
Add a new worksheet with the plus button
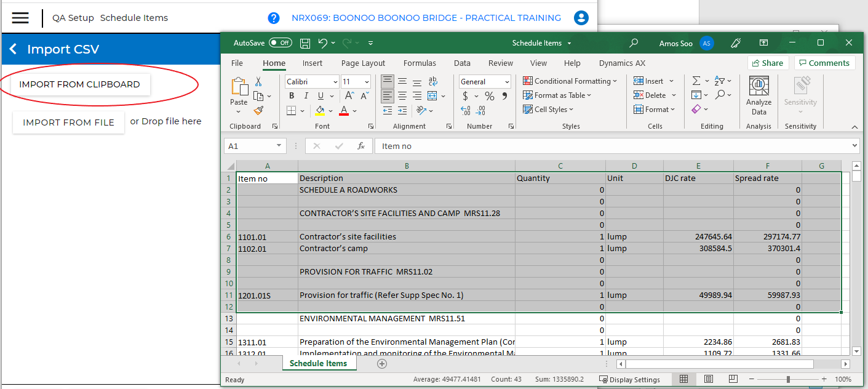[x=382, y=364]
